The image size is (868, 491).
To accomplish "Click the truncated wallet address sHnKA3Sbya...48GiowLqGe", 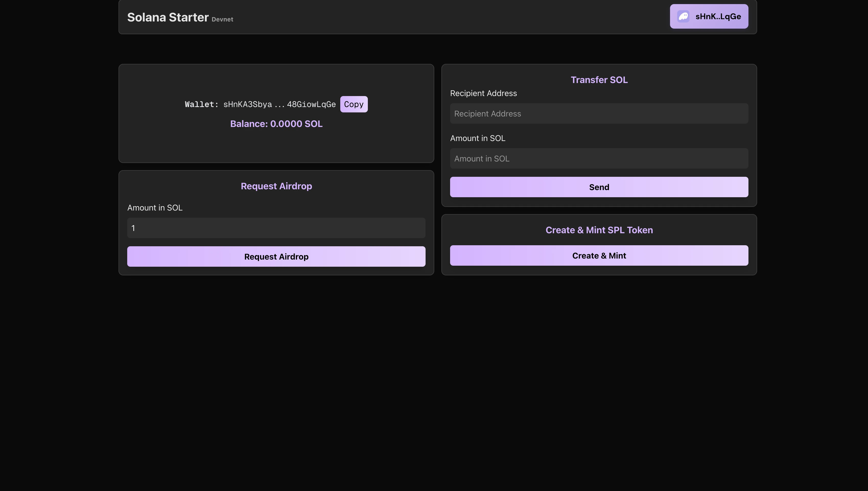I will click(279, 104).
